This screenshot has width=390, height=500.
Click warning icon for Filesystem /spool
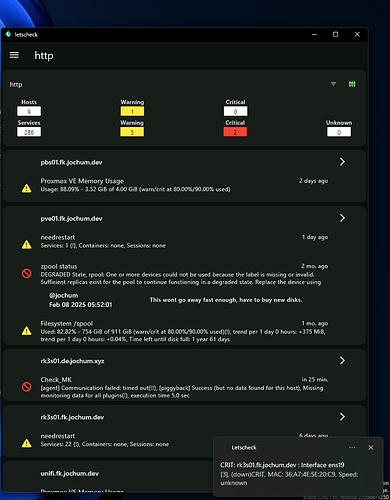pyautogui.click(x=27, y=331)
